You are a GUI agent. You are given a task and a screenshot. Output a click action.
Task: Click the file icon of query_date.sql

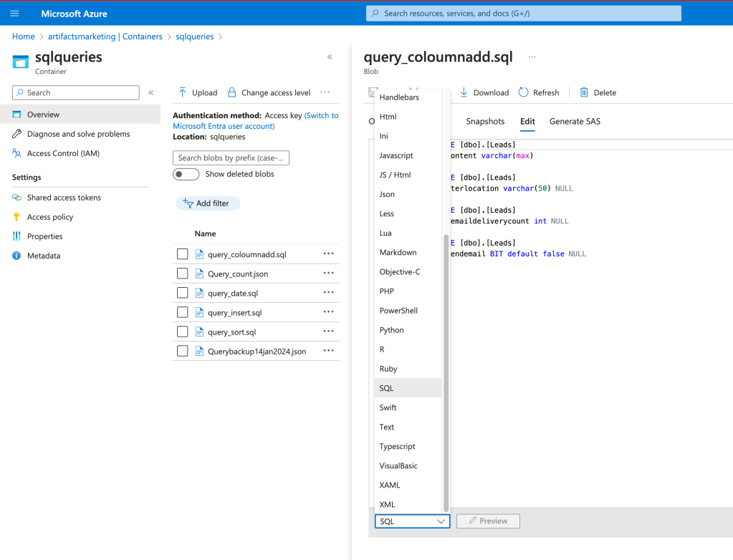(199, 293)
